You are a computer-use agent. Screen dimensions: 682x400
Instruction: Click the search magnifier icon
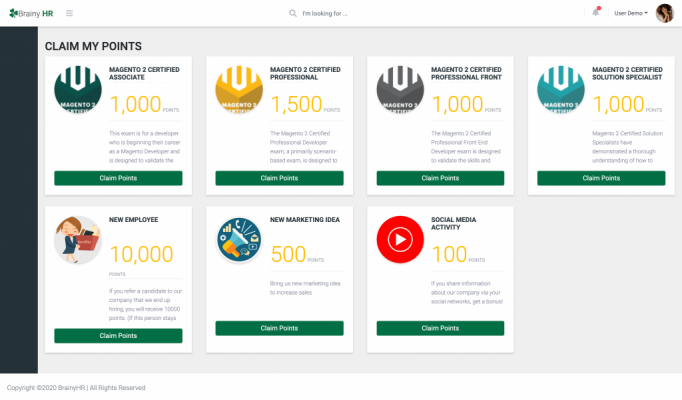[x=293, y=13]
